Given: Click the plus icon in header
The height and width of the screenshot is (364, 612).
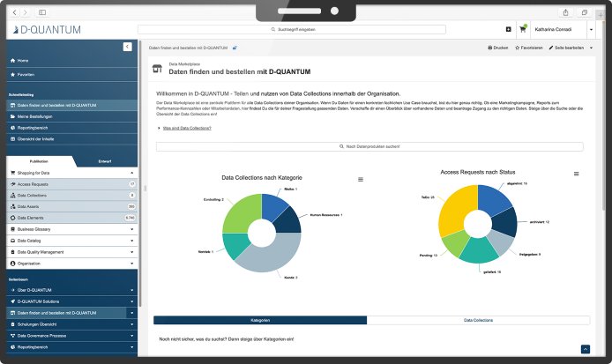Looking at the screenshot, I should click(508, 29).
